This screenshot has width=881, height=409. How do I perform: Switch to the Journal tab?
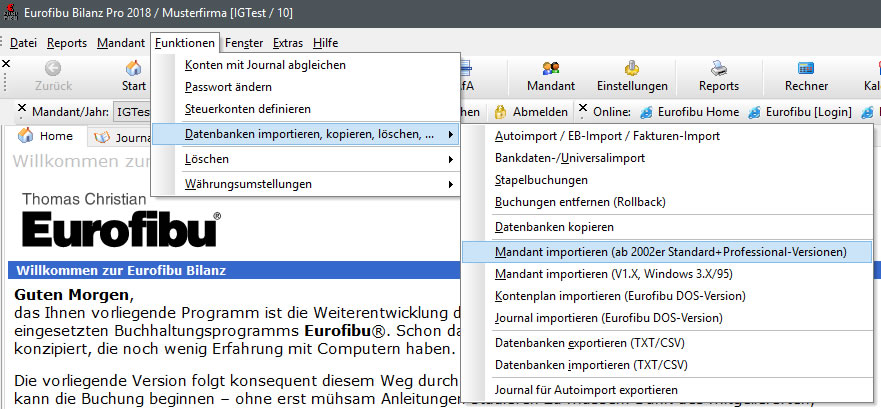click(x=122, y=138)
